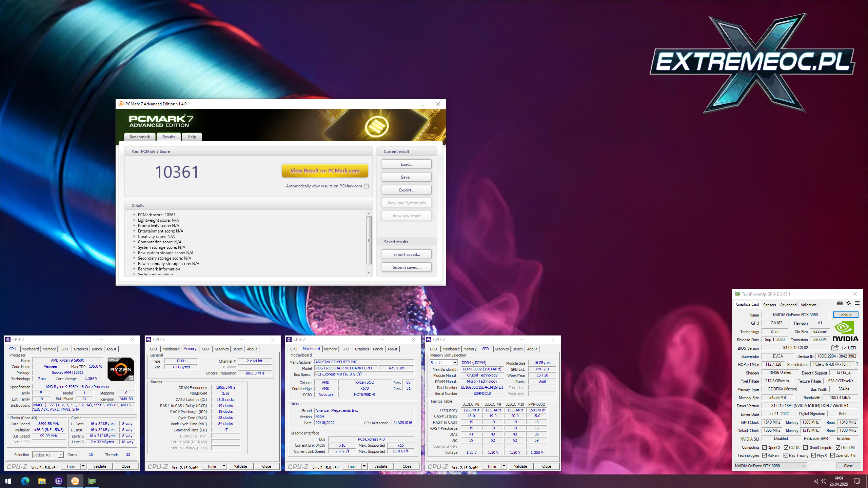Switch to PCMark Help tab
Screen dimensions: 868x488
(192, 137)
